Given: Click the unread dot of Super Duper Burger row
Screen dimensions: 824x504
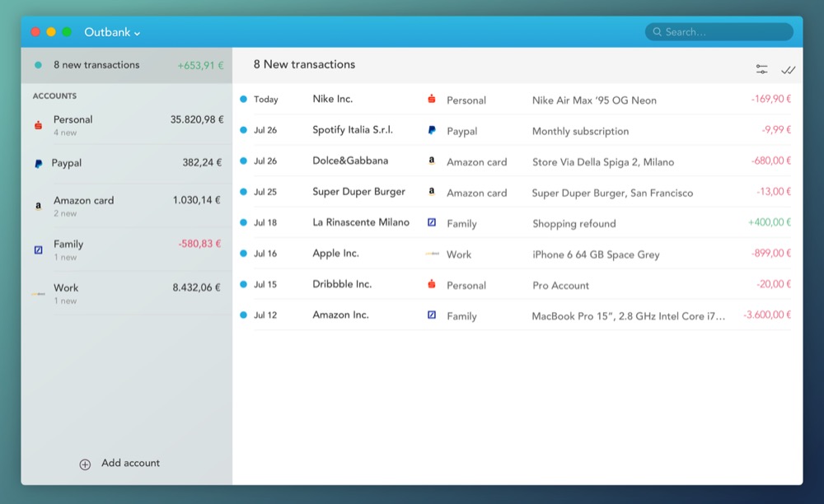Looking at the screenshot, I should (243, 192).
